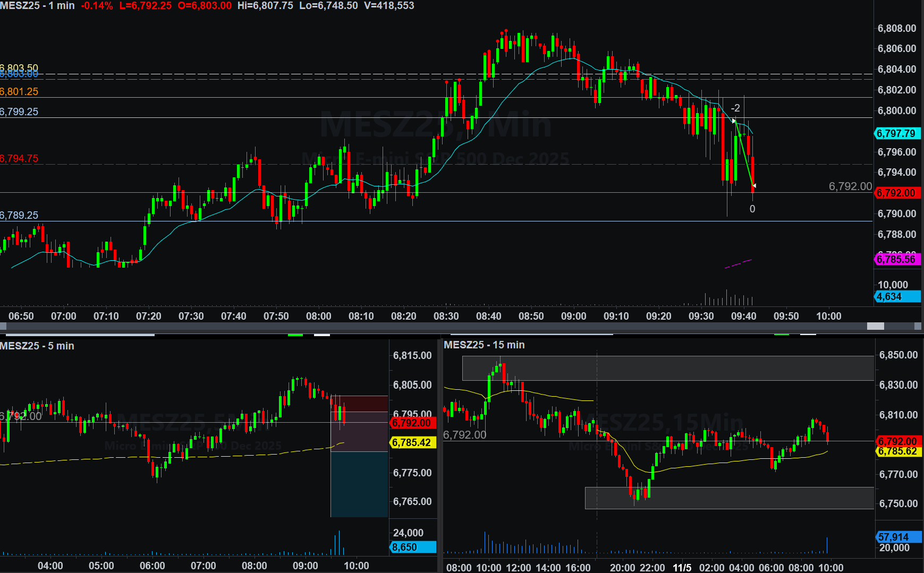This screenshot has width=924, height=573.
Task: Select the green tab indicator above 5 min chart
Action: coord(295,335)
